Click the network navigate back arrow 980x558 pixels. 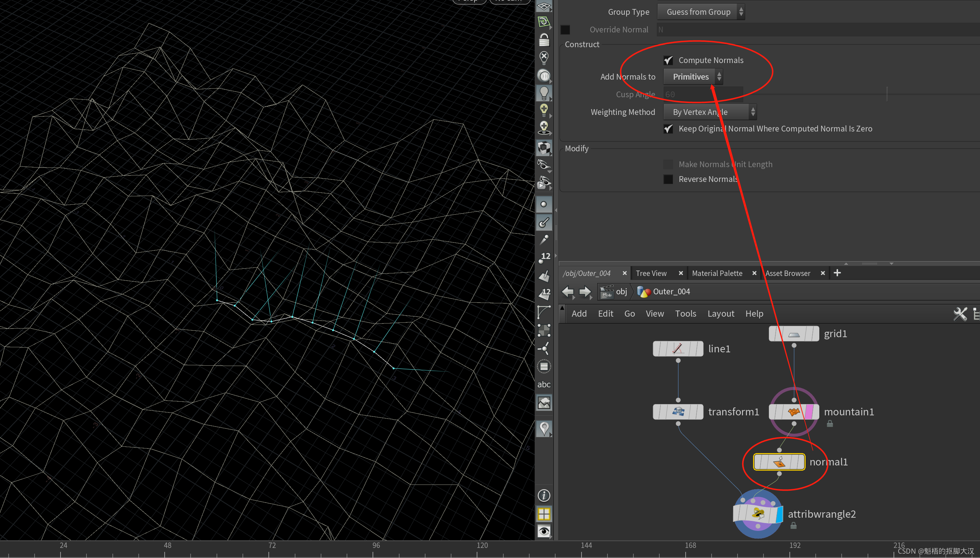point(567,292)
